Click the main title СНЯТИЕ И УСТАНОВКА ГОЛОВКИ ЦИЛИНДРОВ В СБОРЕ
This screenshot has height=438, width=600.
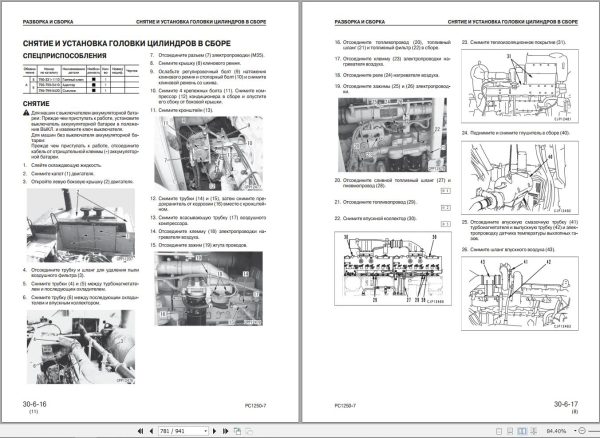pos(127,44)
